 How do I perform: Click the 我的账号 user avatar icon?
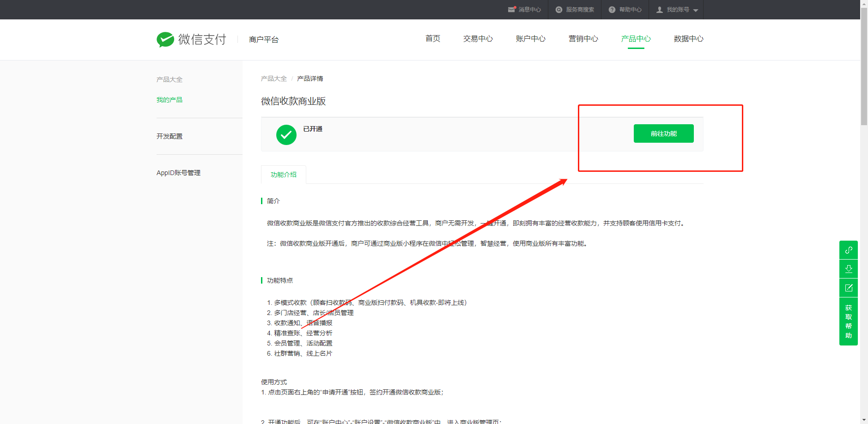click(x=660, y=10)
